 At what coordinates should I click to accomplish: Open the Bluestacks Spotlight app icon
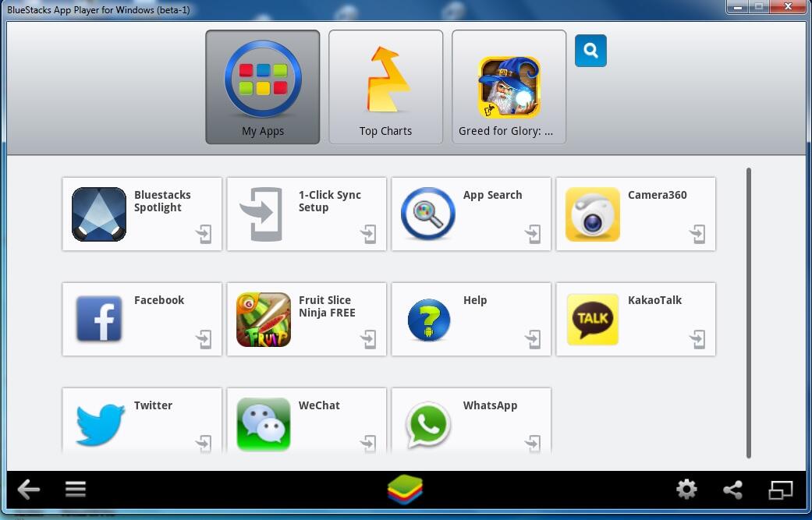99,214
